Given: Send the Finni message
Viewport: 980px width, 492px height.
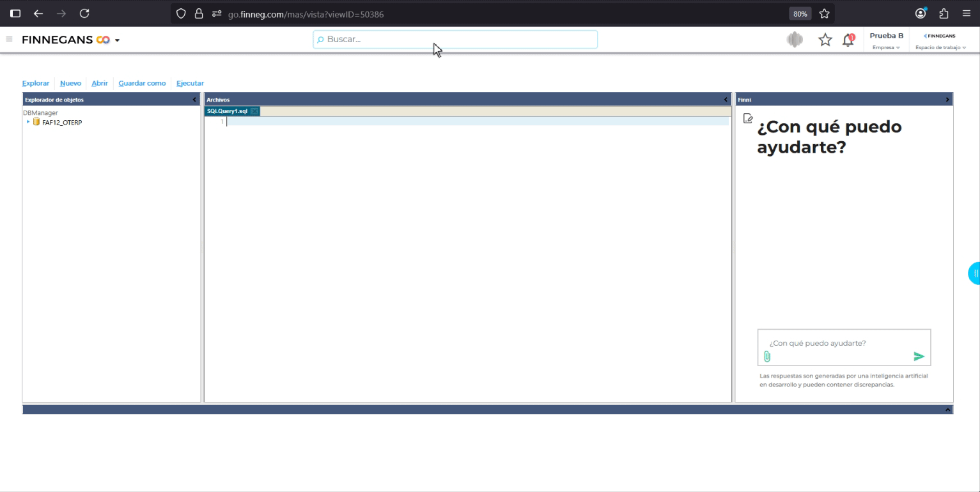Looking at the screenshot, I should click(x=919, y=357).
